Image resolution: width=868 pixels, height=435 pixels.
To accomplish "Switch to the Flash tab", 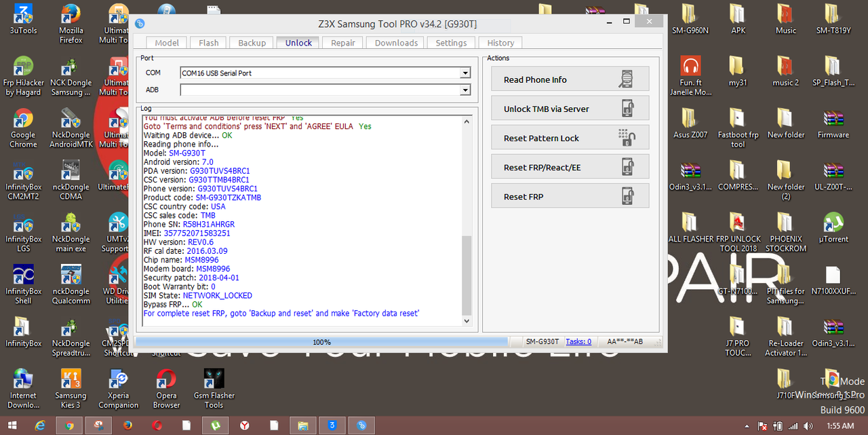I will tap(209, 43).
